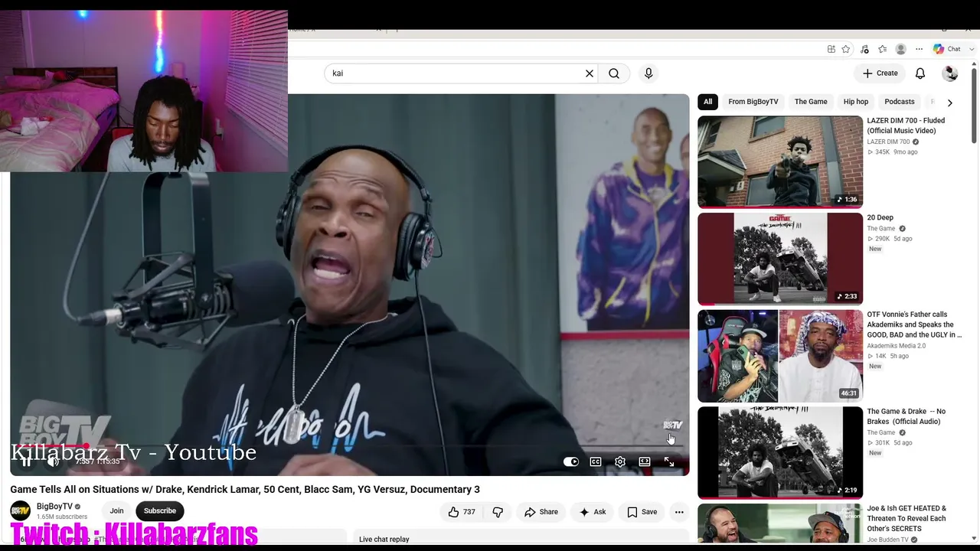
Task: Click the search magnifier button
Action: (614, 73)
